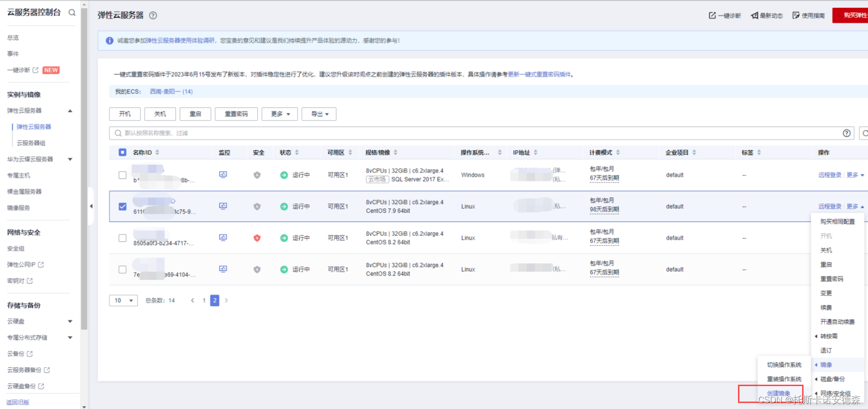Open the help icon next to 弹性云服务器 title
This screenshot has width=868, height=409.
pyautogui.click(x=153, y=15)
